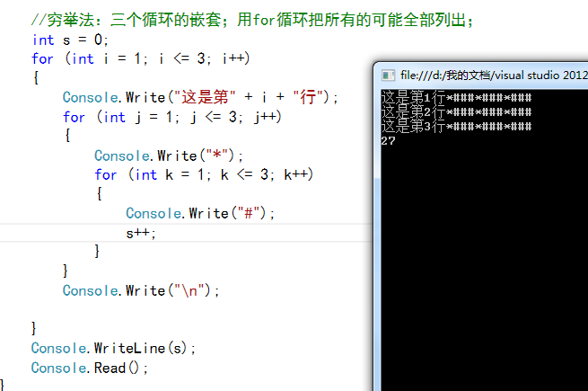Click the comment line starting with //穷举法
This screenshot has width=588, height=391.
coord(253,20)
